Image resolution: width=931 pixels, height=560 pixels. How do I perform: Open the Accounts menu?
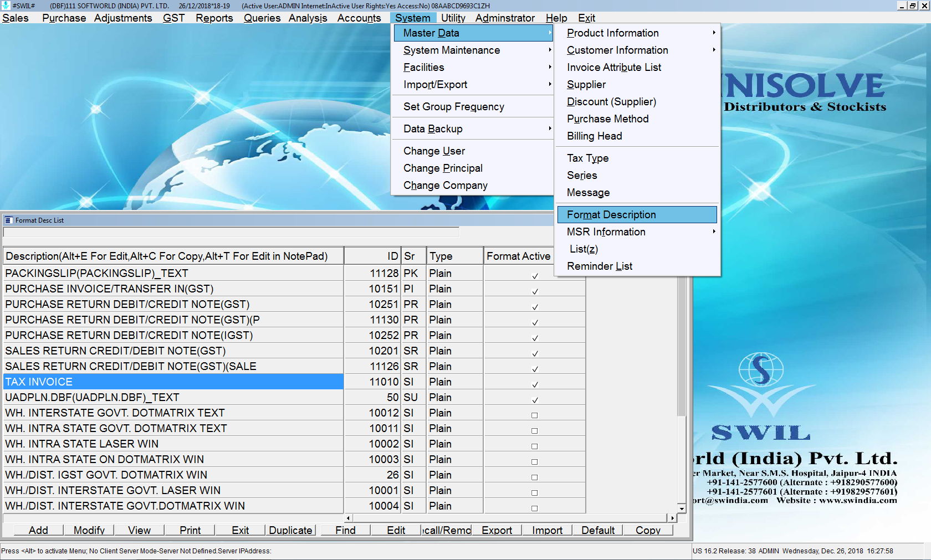coord(359,18)
